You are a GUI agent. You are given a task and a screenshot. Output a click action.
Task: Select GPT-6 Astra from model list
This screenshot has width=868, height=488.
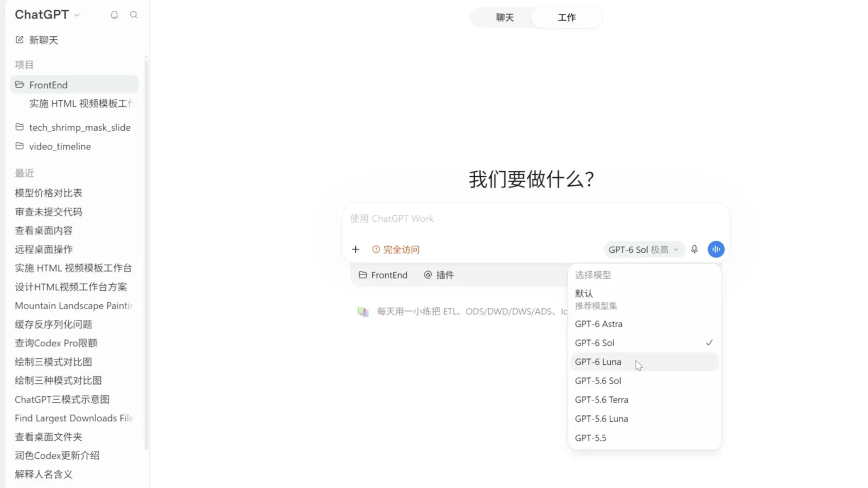point(644,324)
